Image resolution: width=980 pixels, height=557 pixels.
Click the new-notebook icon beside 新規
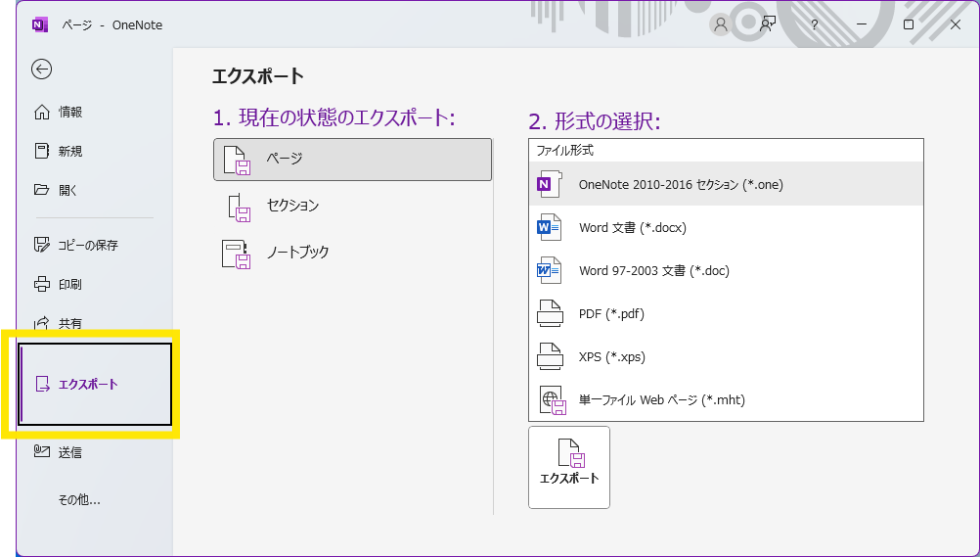[41, 151]
